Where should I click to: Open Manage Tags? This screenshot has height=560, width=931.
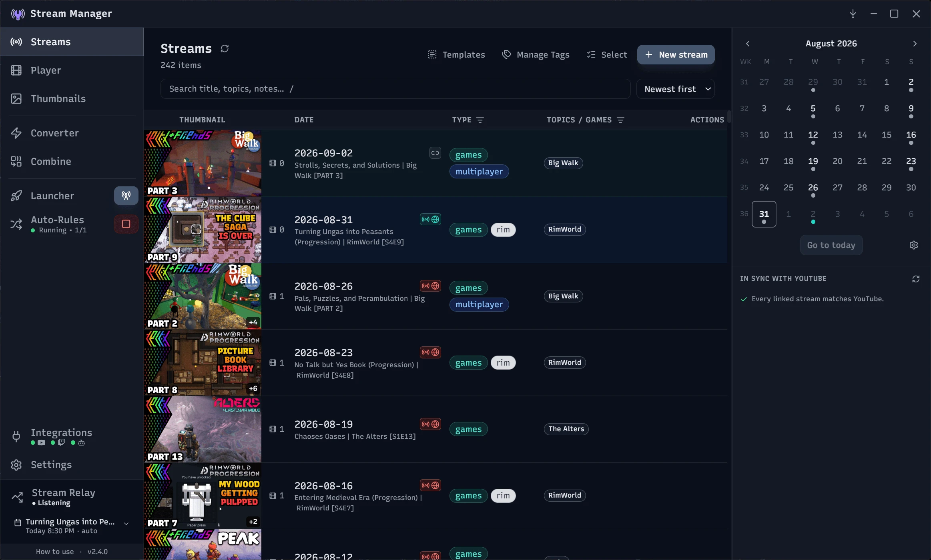coord(536,55)
